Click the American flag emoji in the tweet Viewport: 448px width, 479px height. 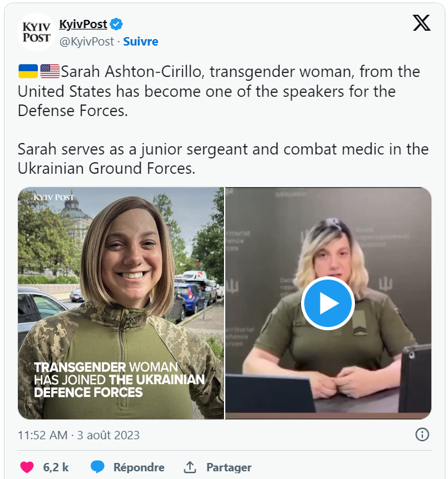50,71
